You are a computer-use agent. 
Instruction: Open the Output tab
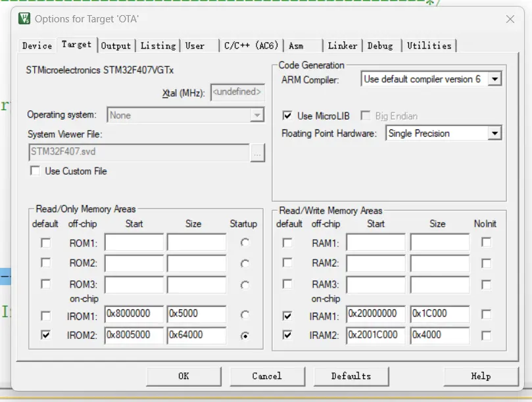coord(116,45)
